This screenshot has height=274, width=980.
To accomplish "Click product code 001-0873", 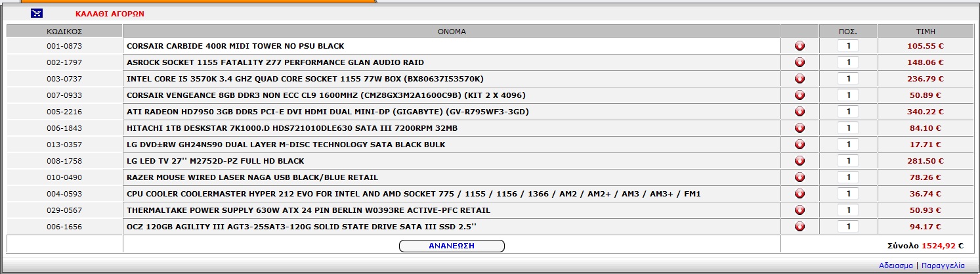I will (64, 46).
